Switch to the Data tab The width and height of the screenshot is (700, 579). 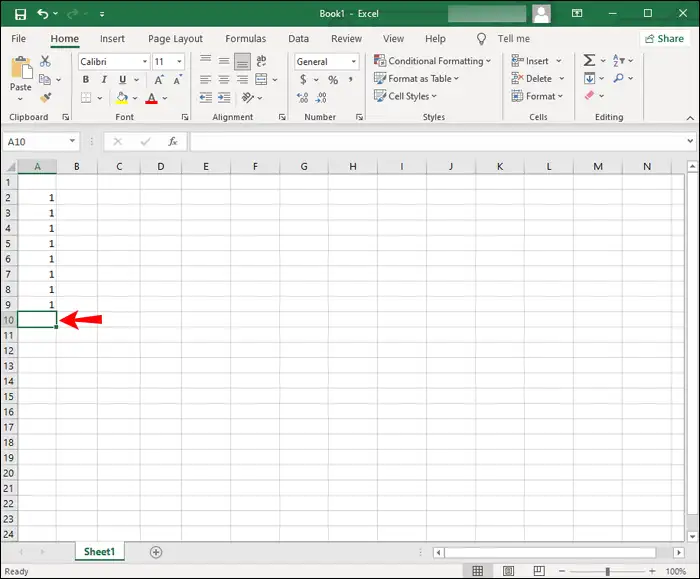(x=298, y=39)
